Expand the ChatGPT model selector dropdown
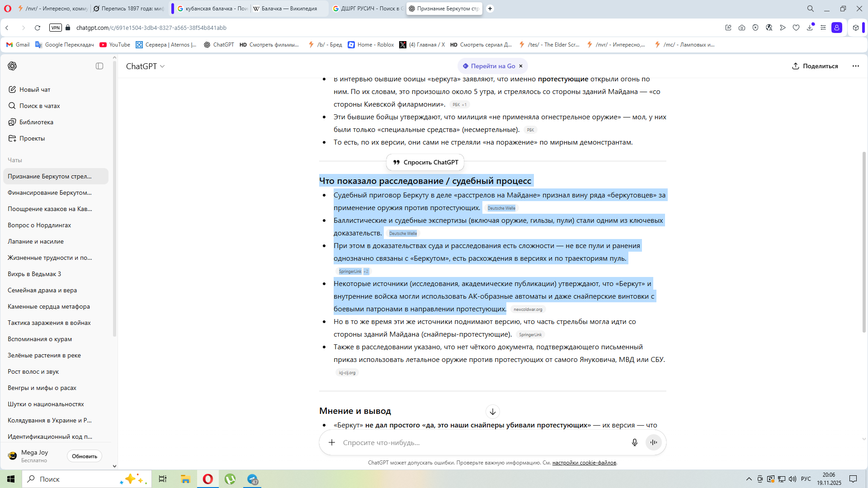The height and width of the screenshot is (488, 868). tap(145, 66)
